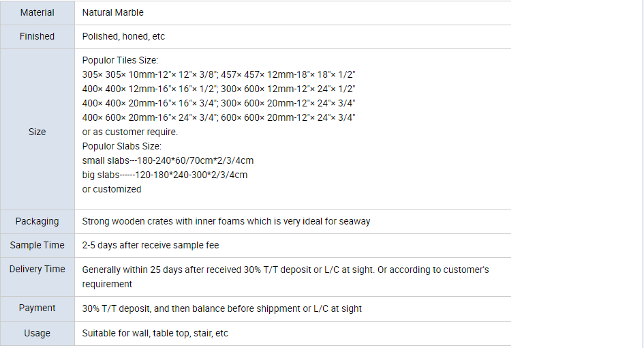The height and width of the screenshot is (348, 644).
Task: Click the 30% T/T deposit payment text
Action: [x=221, y=309]
